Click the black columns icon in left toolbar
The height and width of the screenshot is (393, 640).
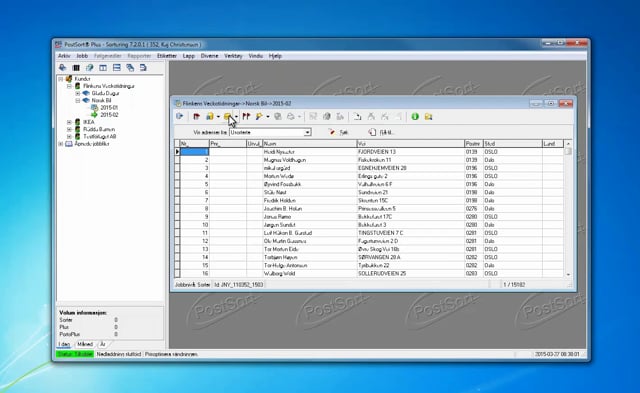pyautogui.click(x=76, y=68)
